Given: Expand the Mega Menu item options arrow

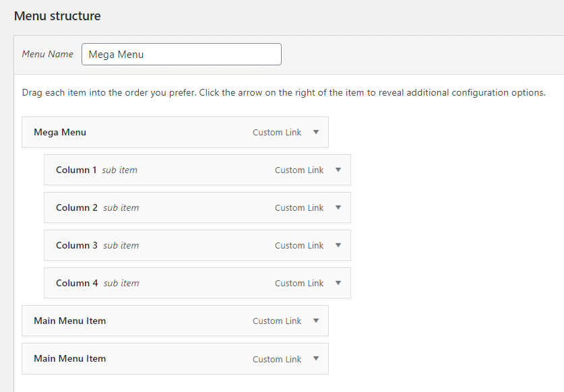Looking at the screenshot, I should click(315, 132).
